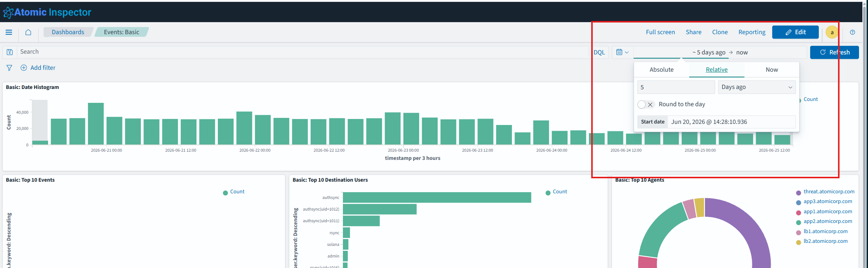Image resolution: width=868 pixels, height=268 pixels.
Task: Toggle Count legend in Top 10 Events
Action: [234, 192]
